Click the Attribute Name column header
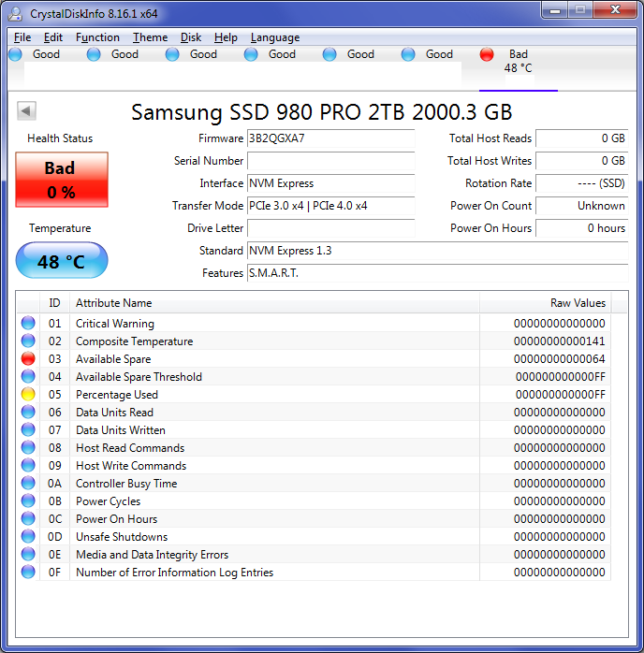This screenshot has width=644, height=653. pos(274,303)
